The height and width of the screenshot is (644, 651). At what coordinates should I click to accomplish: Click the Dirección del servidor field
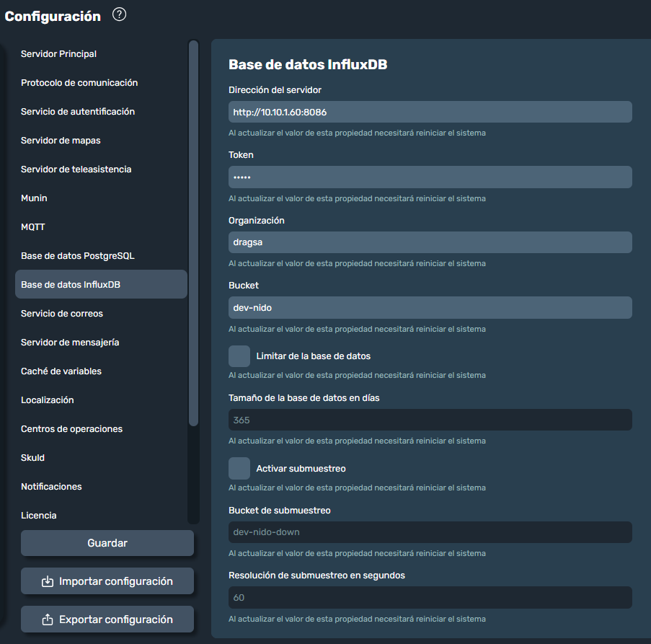pos(430,112)
